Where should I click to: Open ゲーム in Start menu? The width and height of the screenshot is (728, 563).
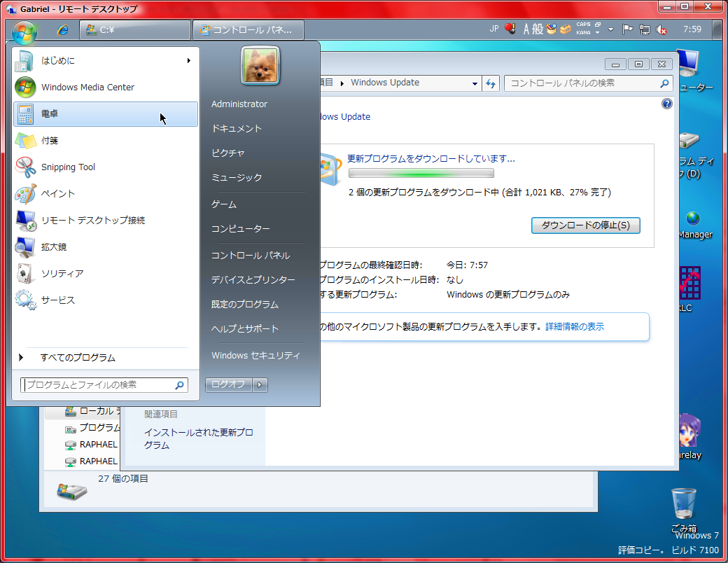[224, 204]
